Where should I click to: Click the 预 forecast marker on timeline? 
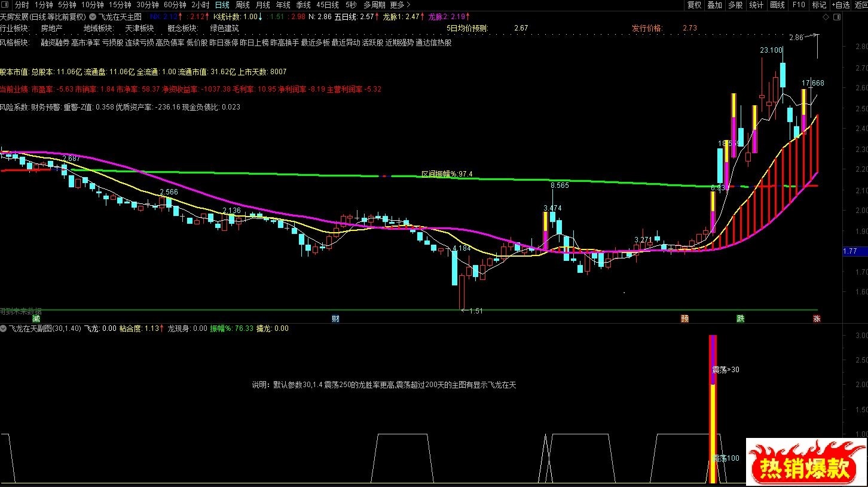click(x=684, y=319)
